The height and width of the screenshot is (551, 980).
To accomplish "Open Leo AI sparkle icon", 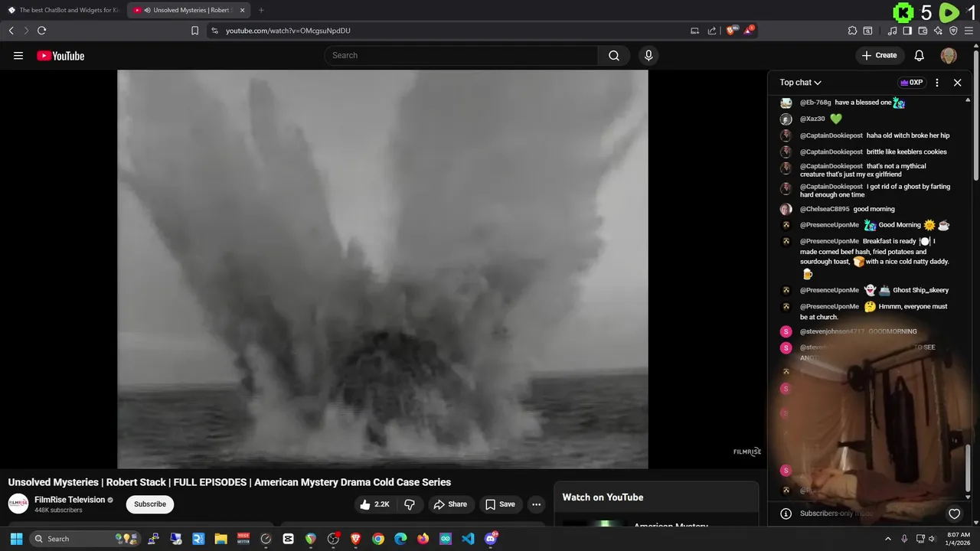I will [938, 31].
